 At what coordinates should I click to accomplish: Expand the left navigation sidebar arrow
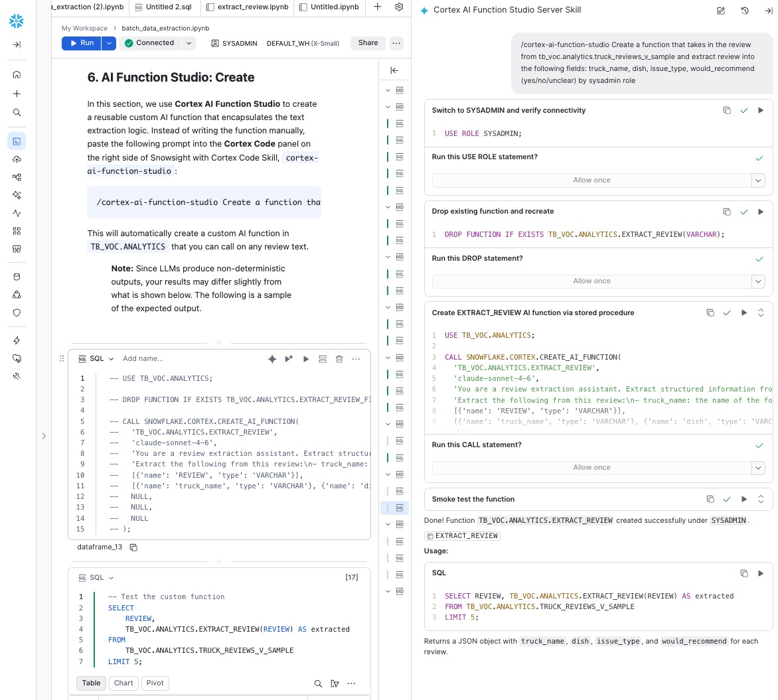17,44
